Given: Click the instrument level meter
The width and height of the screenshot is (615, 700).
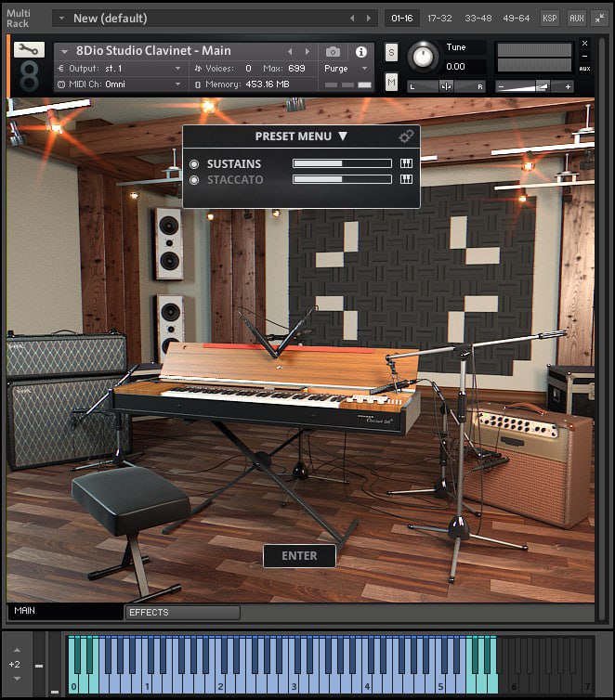Looking at the screenshot, I should 534,58.
